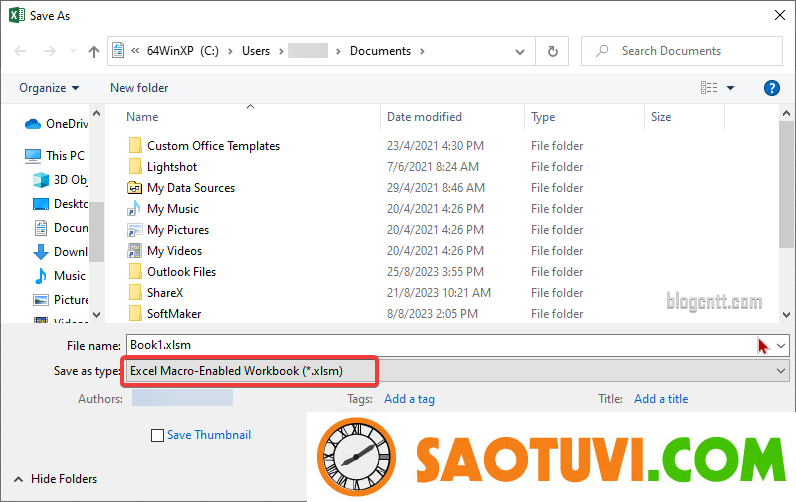Expand the Organize menu
Image resolution: width=796 pixels, height=502 pixels.
click(48, 88)
